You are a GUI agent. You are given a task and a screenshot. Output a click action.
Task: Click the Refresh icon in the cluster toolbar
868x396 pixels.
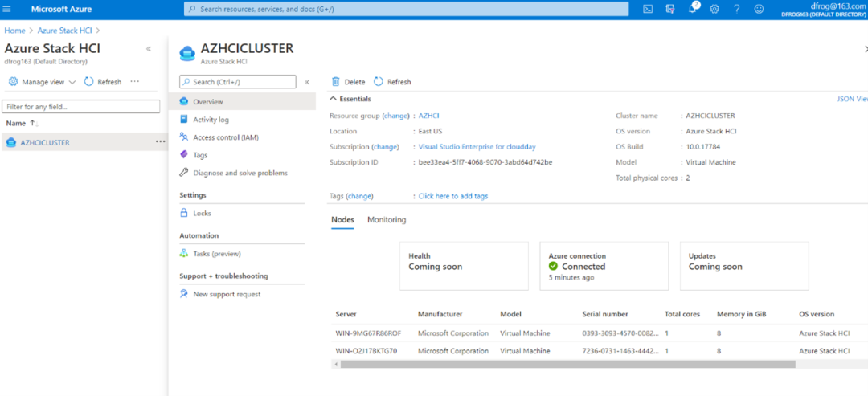(378, 81)
